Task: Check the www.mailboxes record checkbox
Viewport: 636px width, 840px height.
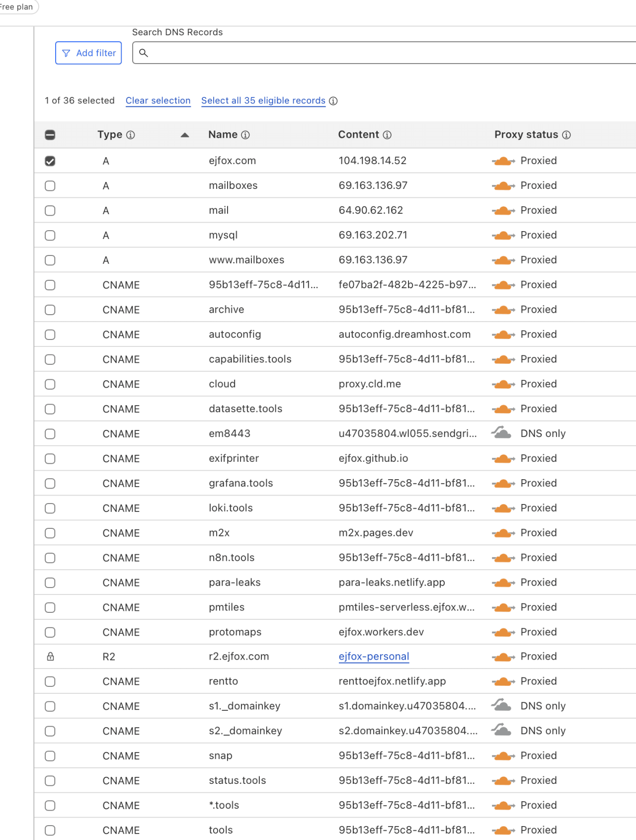Action: 50,260
